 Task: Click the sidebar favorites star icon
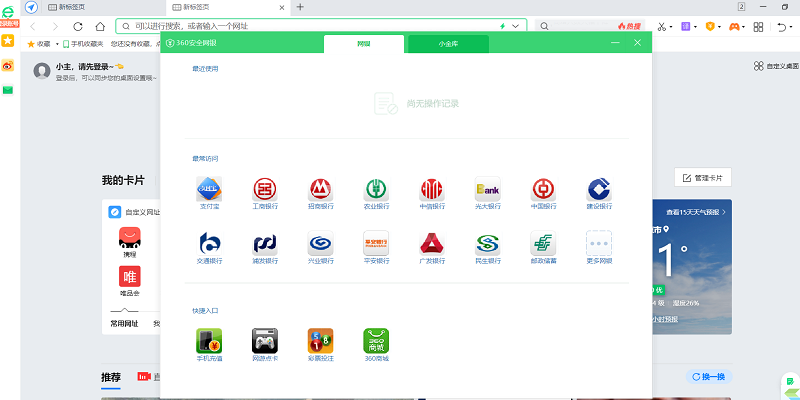tap(8, 41)
